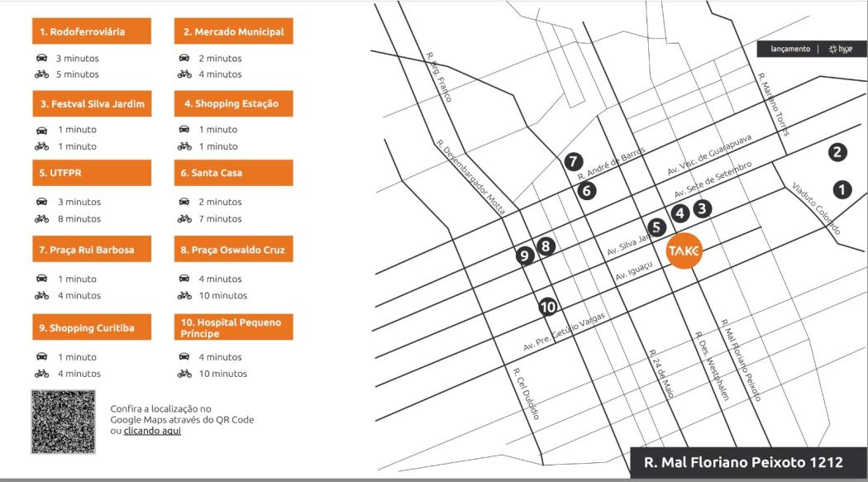The height and width of the screenshot is (482, 868).
Task: Click the 'Av. Visc. de Guarapuava' street label
Action: click(x=709, y=155)
